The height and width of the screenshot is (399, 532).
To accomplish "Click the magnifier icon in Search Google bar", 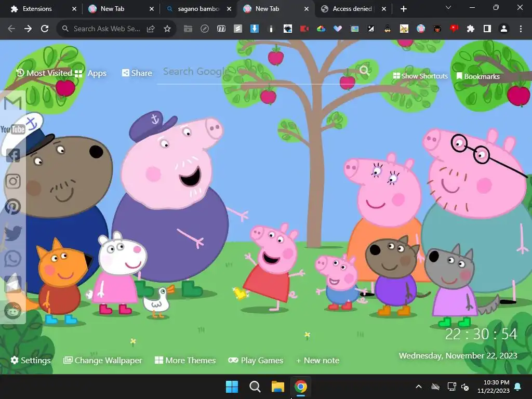I will point(364,70).
